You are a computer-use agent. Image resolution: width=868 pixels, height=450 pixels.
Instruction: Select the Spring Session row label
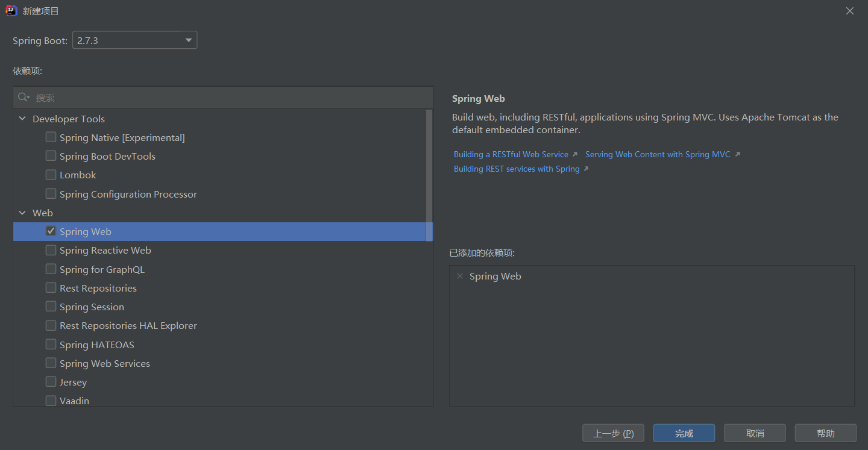point(92,307)
